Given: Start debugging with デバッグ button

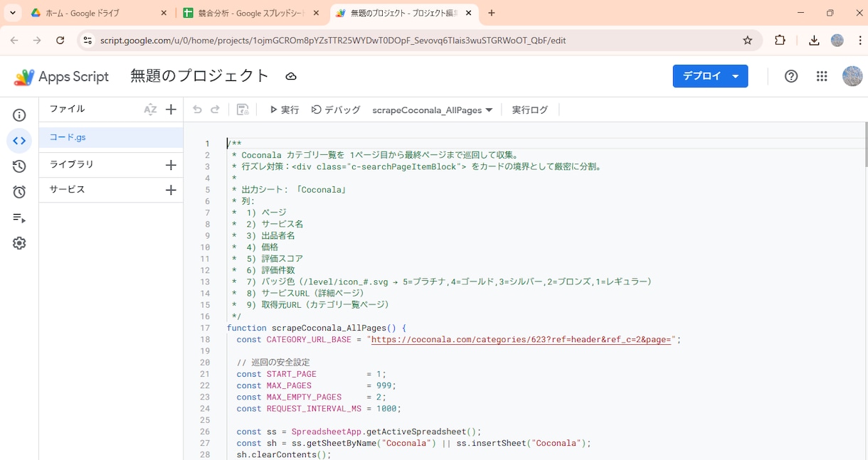Looking at the screenshot, I should 336,110.
